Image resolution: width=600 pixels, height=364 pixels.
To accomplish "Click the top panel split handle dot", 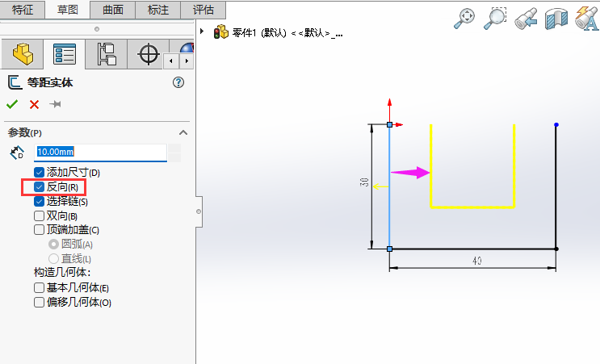I will pyautogui.click(x=97, y=29).
